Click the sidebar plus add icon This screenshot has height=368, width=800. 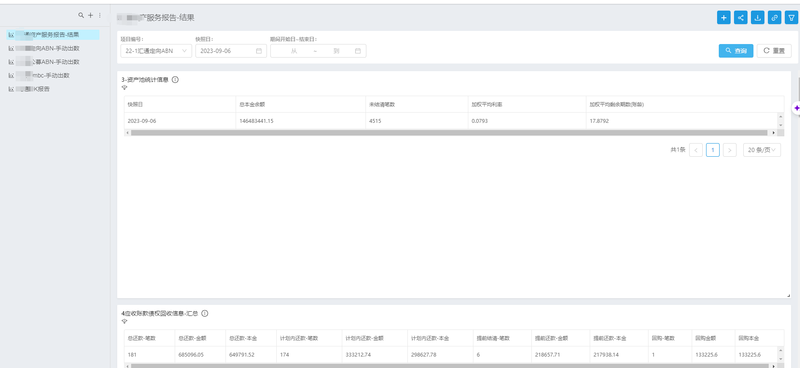point(90,15)
